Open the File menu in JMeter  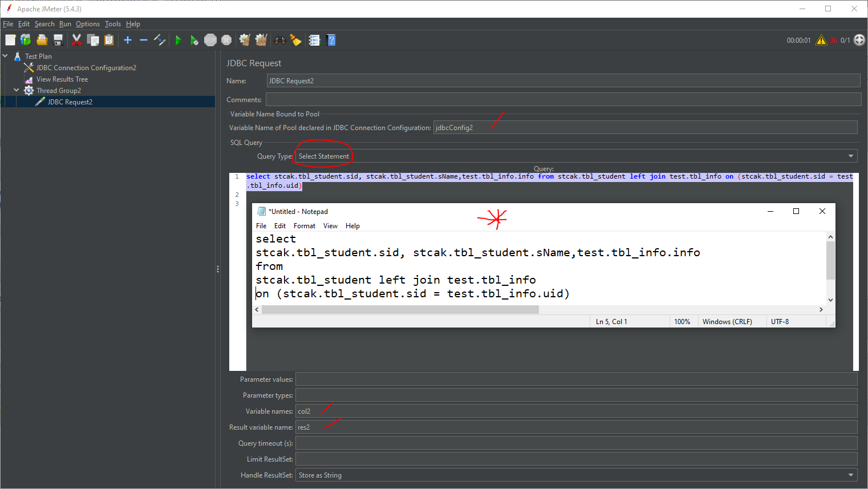click(x=8, y=24)
